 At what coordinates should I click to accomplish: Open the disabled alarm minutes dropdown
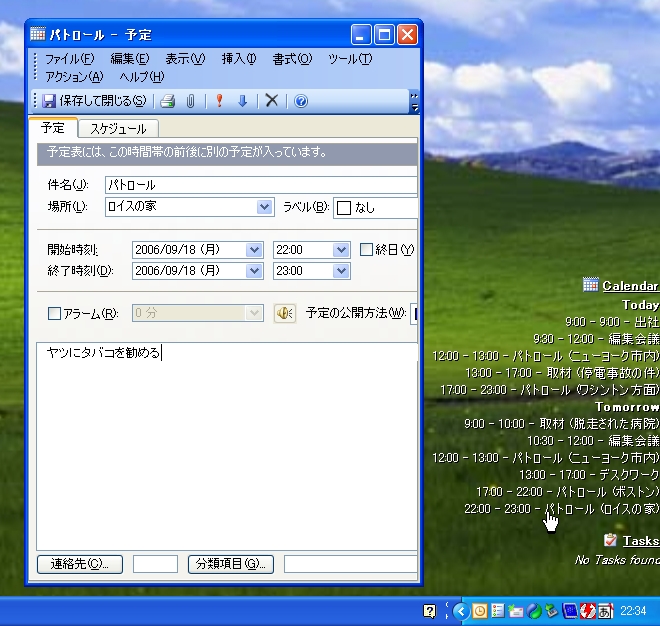coord(254,313)
